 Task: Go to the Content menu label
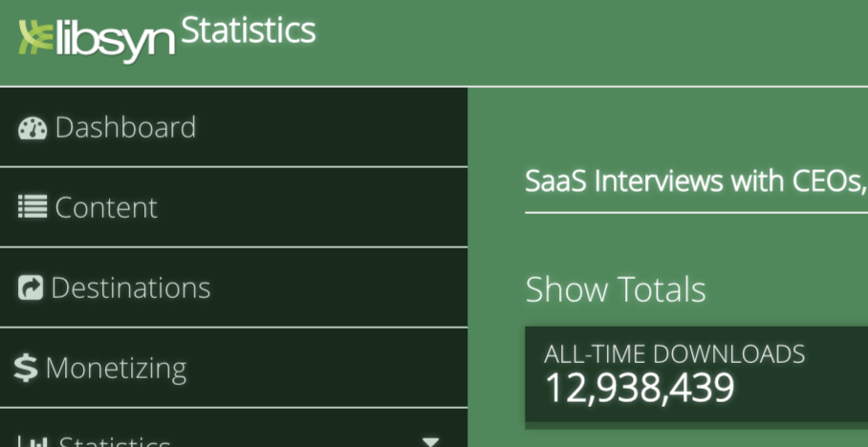coord(106,207)
